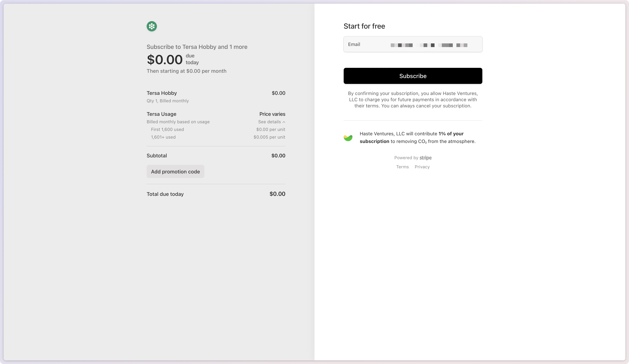Screen dimensions: 629x364
Task: Click the Total due today amount
Action: (x=277, y=194)
